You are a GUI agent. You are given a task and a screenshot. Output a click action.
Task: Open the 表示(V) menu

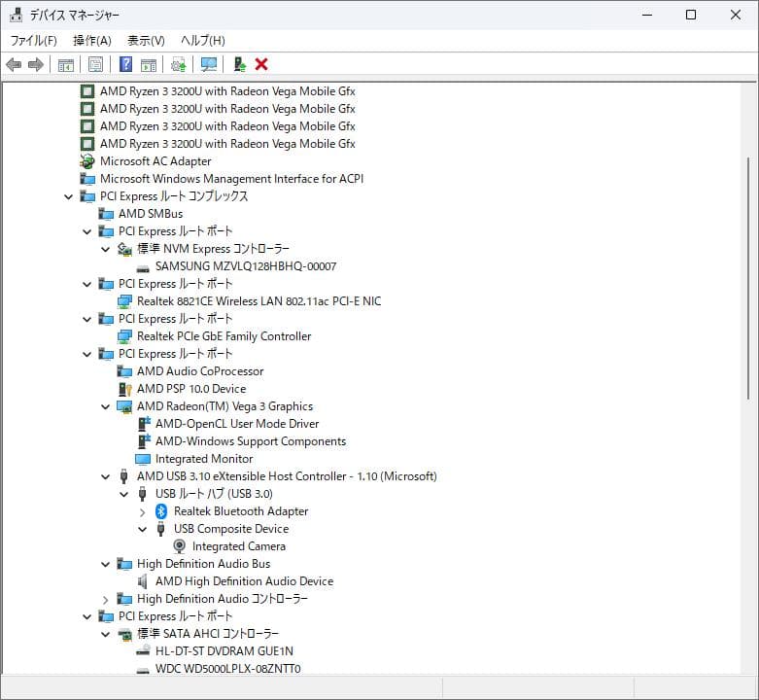click(146, 41)
